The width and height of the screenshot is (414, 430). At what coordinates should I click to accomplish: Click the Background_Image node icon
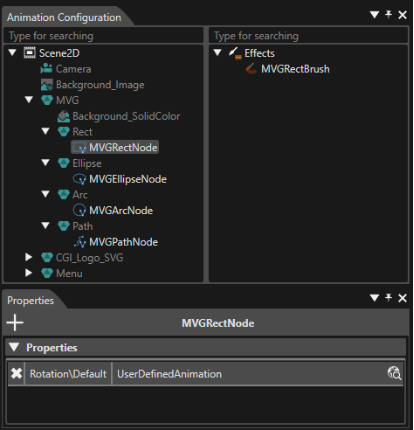point(47,85)
